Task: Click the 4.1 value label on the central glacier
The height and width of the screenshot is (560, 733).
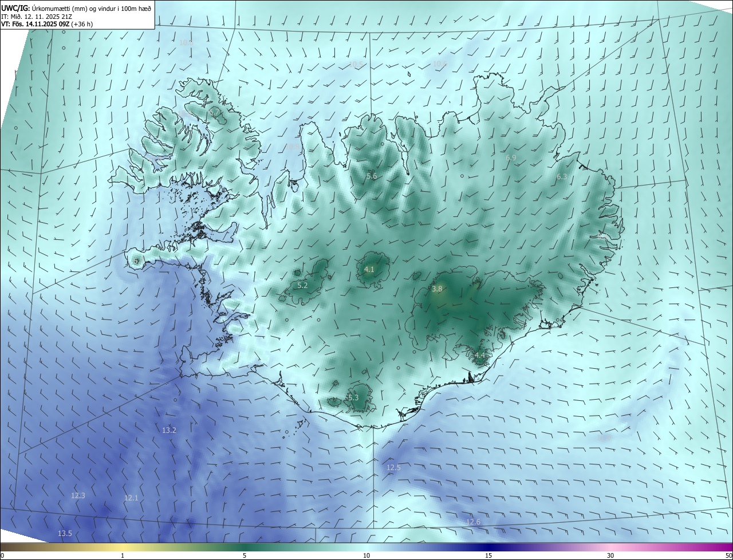Action: click(369, 269)
